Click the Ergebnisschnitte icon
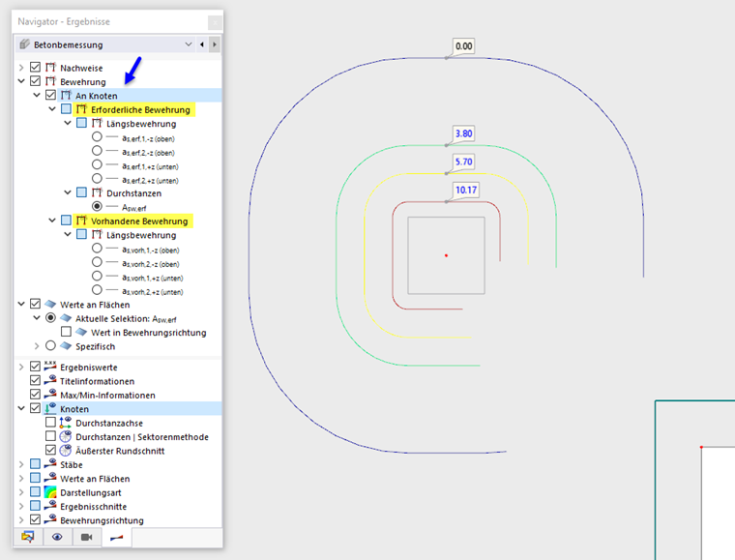The width and height of the screenshot is (735, 560). coord(50,506)
